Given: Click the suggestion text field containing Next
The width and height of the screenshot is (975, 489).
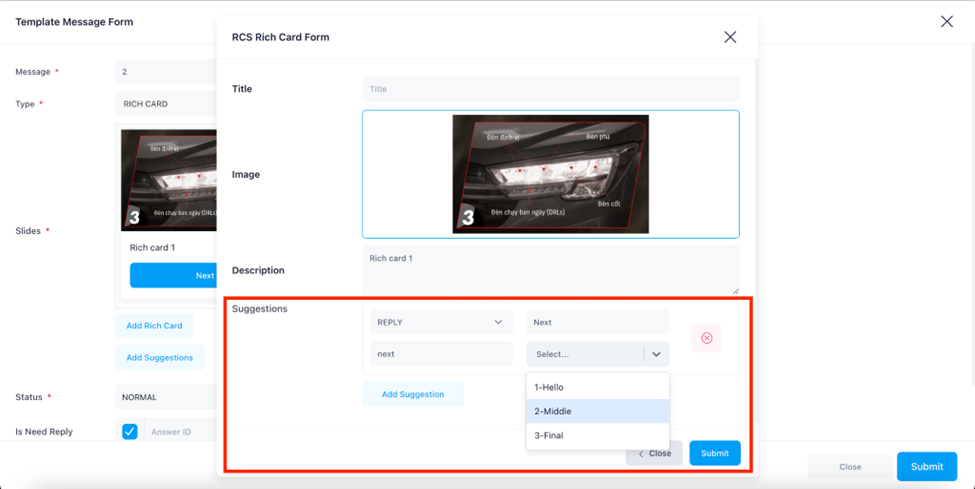Looking at the screenshot, I should pos(597,322).
